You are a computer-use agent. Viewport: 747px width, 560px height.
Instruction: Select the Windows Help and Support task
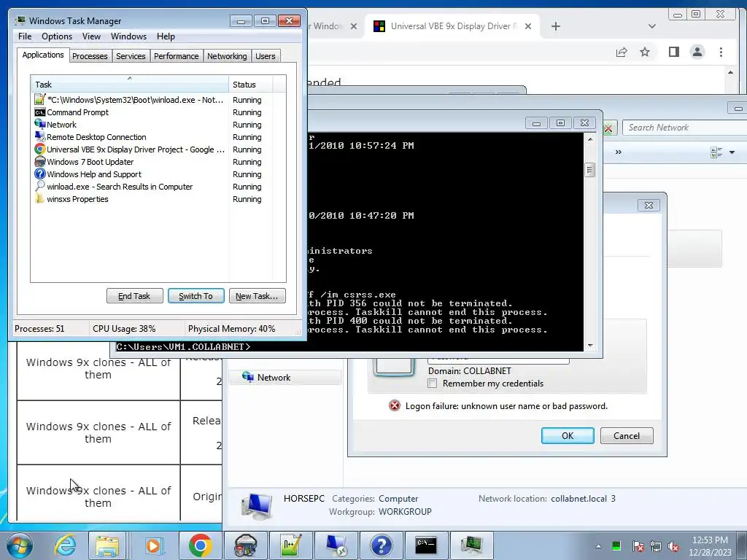(153, 174)
